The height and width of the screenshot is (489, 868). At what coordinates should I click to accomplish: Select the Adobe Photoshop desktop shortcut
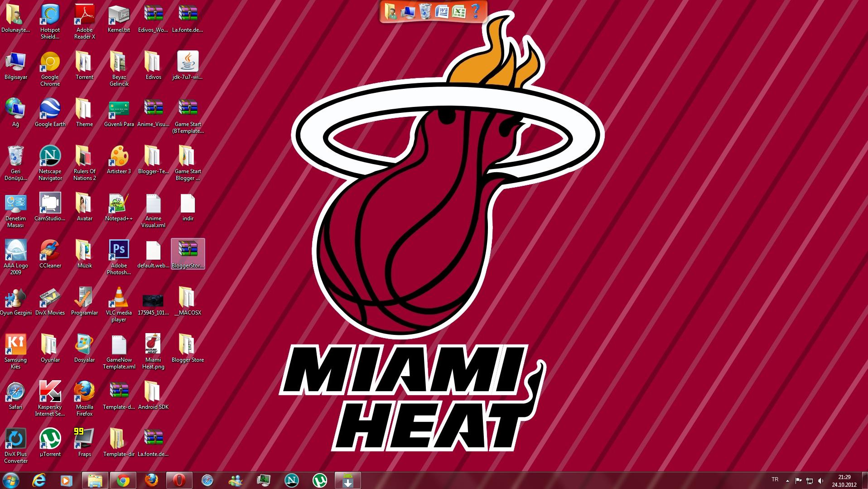click(x=119, y=257)
